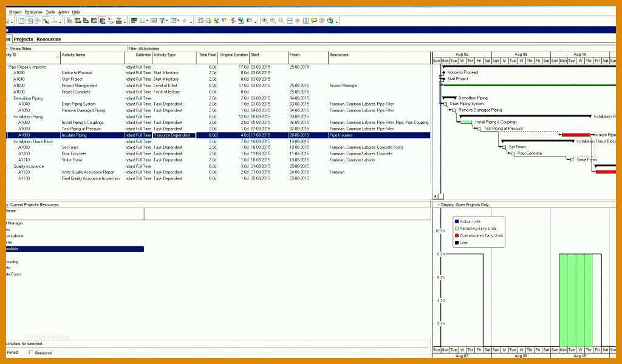
Task: Click the red-black Progress Line icon
Action: [x=233, y=21]
